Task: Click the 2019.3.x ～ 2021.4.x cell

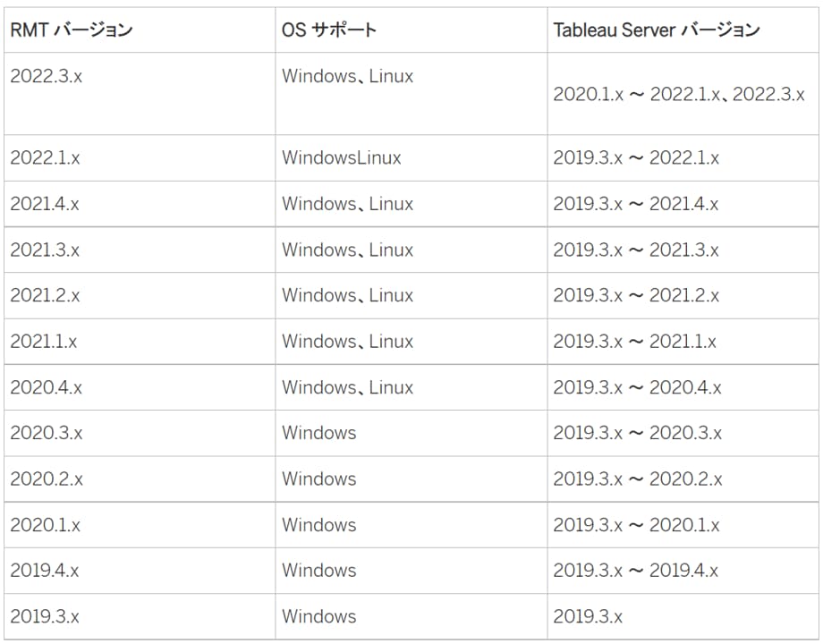Action: tap(683, 204)
